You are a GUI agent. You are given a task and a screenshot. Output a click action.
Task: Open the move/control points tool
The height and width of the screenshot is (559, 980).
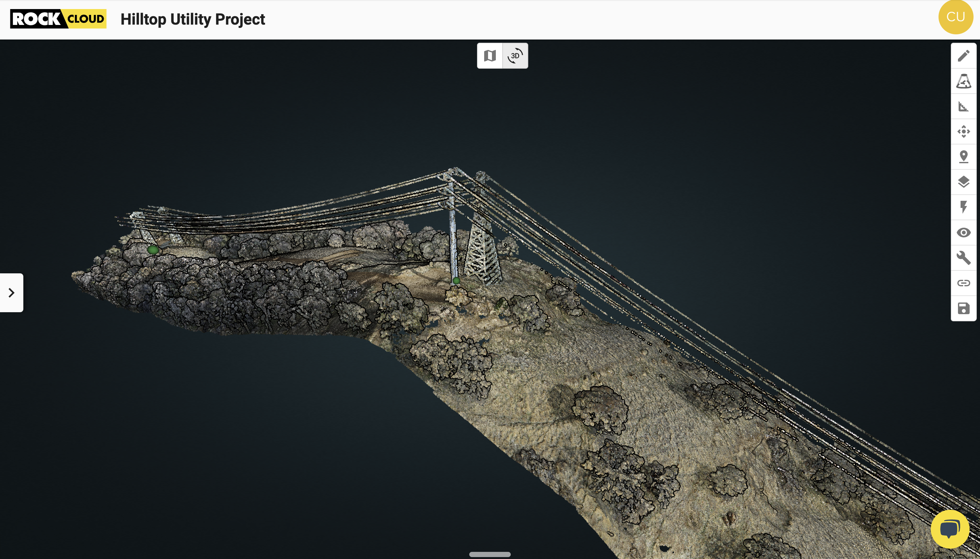click(963, 132)
